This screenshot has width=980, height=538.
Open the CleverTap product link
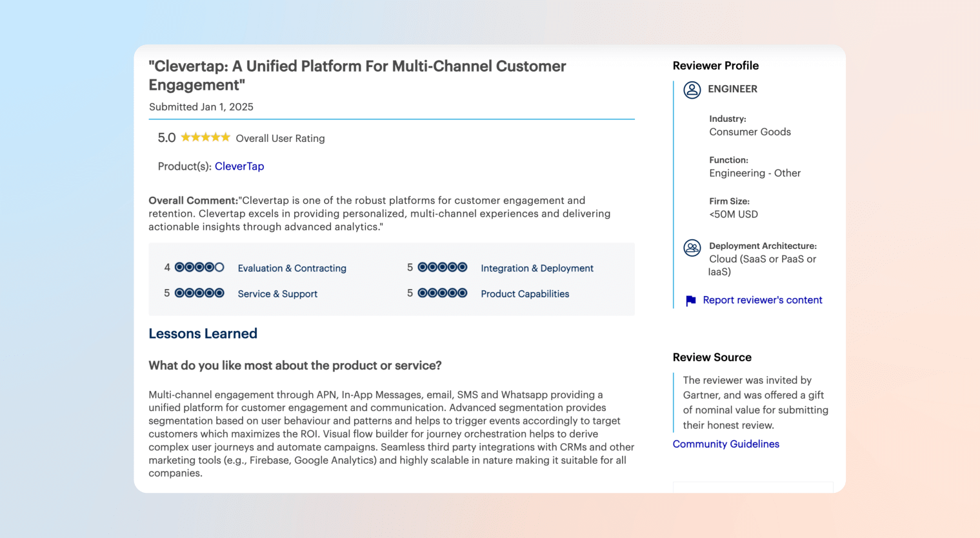click(239, 166)
